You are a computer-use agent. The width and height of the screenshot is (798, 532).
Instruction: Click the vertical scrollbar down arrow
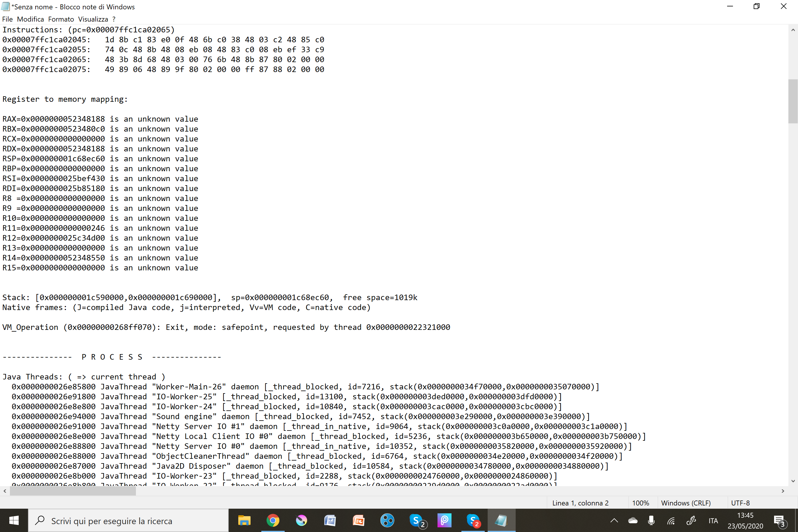click(793, 481)
